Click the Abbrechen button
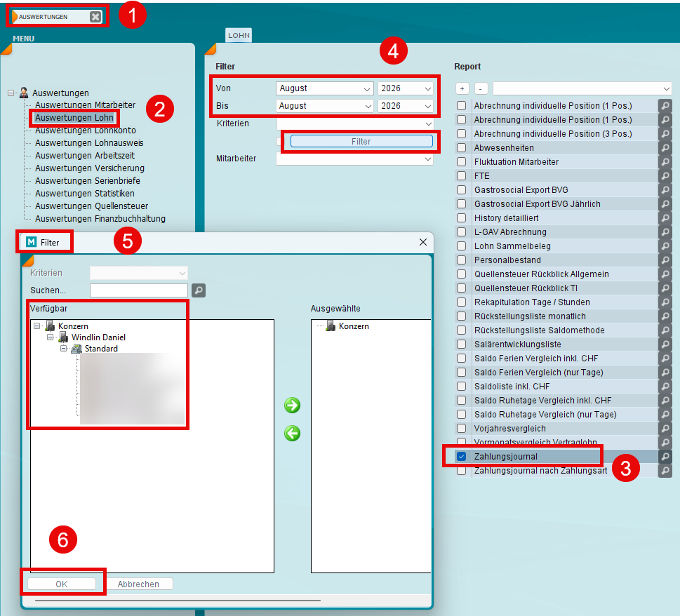Screen dimensions: 680x616 pyautogui.click(x=139, y=584)
